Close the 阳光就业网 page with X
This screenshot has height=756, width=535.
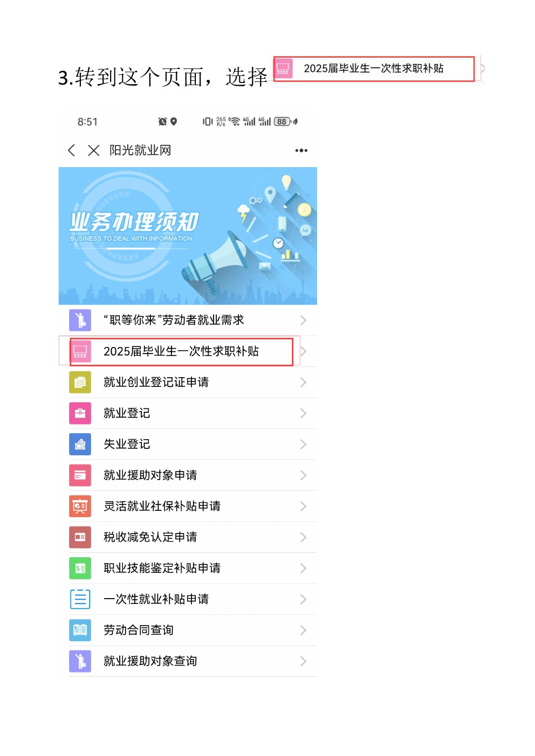tap(94, 150)
